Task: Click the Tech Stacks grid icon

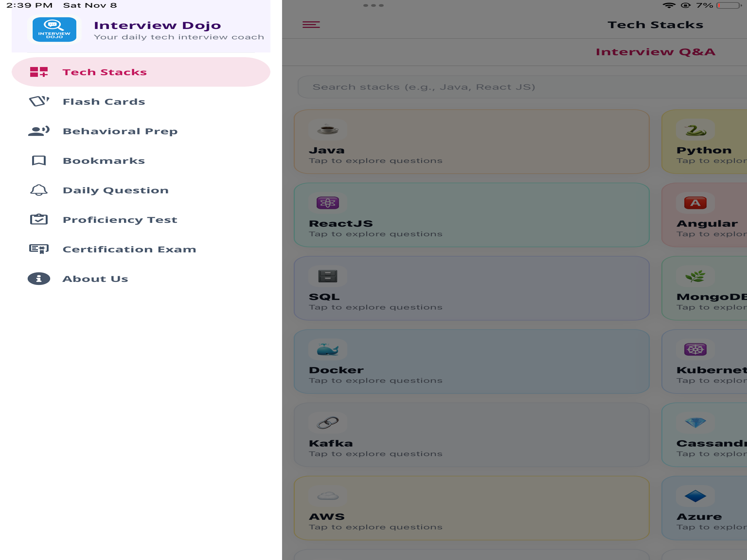Action: tap(39, 72)
